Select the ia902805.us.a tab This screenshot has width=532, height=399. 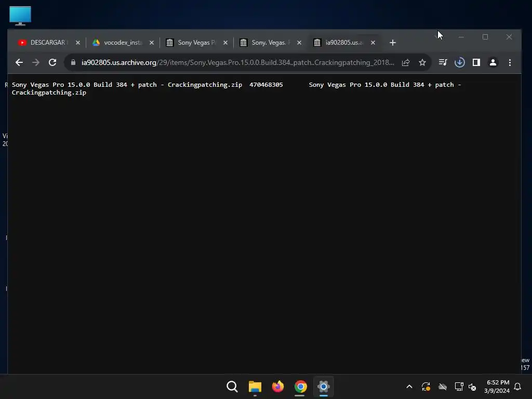click(x=343, y=43)
